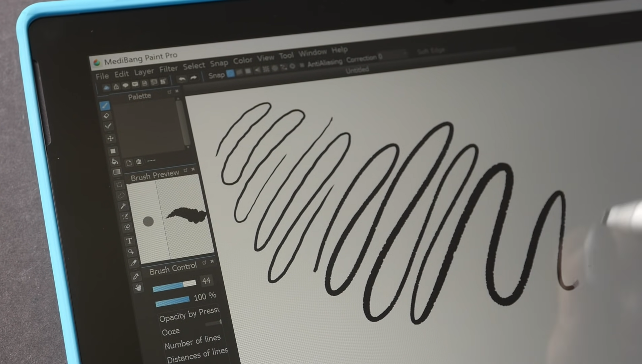Select the Eyedropper tool
The height and width of the screenshot is (364, 642).
pos(136,276)
